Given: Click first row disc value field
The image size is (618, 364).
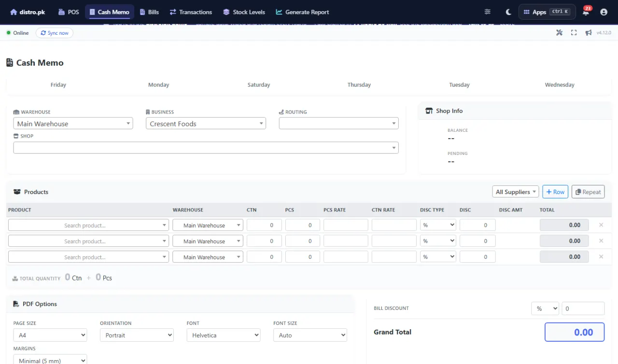Looking at the screenshot, I should click(x=478, y=225).
